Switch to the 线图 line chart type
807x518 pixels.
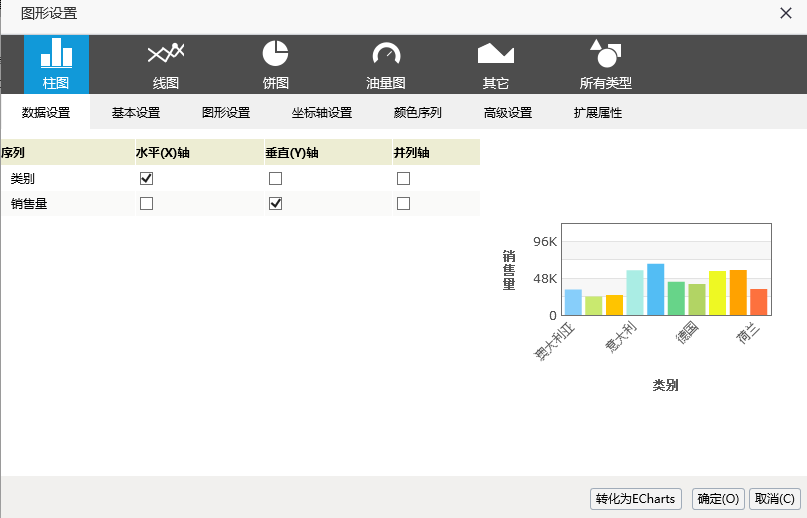pos(166,64)
